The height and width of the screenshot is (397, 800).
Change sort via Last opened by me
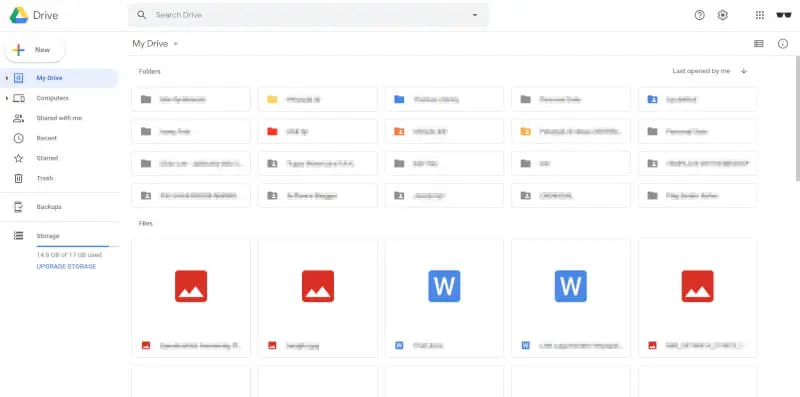coord(701,71)
